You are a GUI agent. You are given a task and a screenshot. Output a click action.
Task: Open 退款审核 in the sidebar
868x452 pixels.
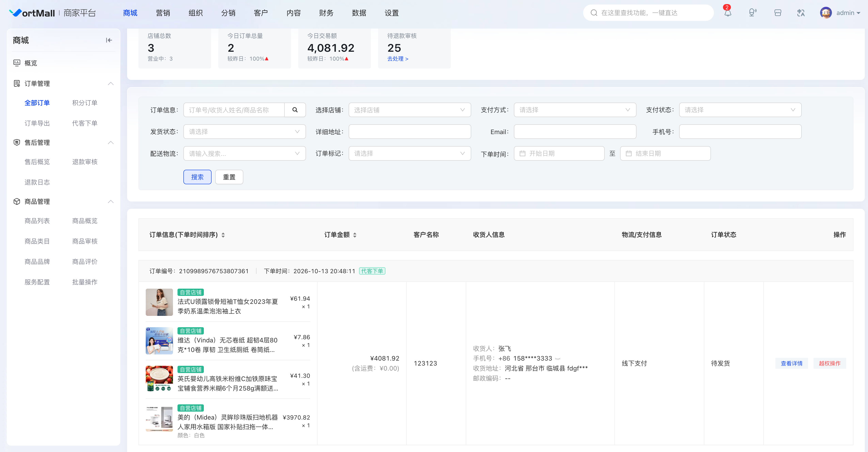coord(85,162)
